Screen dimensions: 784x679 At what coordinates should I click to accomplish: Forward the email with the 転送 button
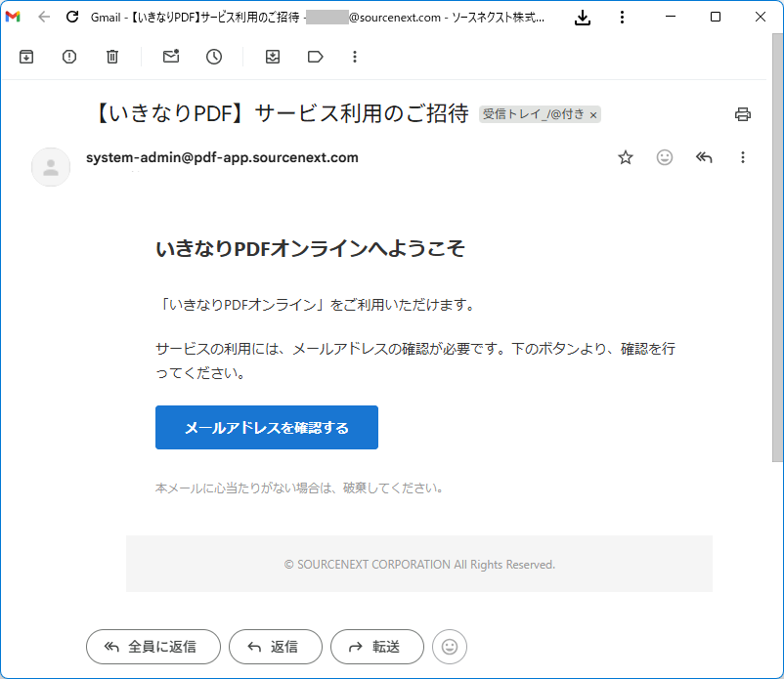(x=376, y=647)
